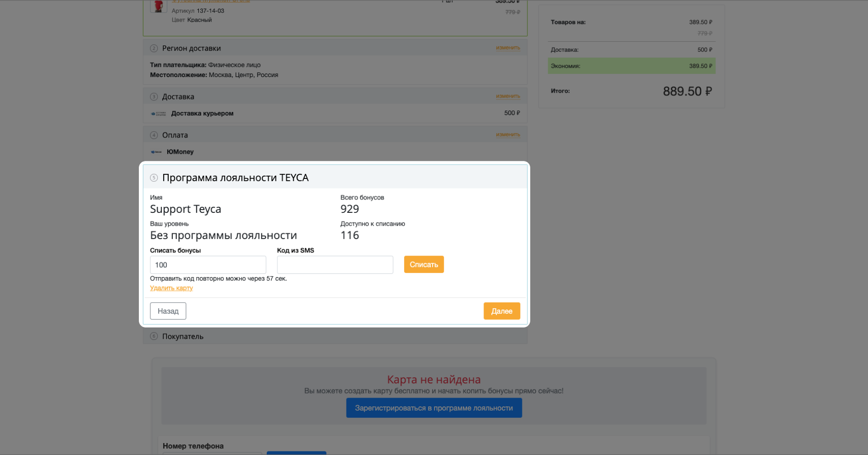Click the Списать button
Image resolution: width=868 pixels, height=455 pixels.
pyautogui.click(x=423, y=264)
